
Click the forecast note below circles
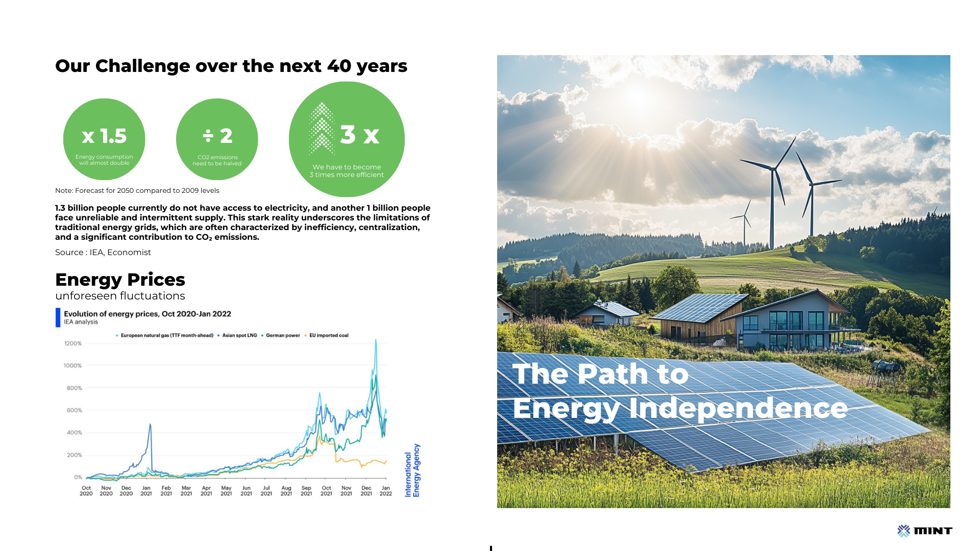pyautogui.click(x=137, y=191)
